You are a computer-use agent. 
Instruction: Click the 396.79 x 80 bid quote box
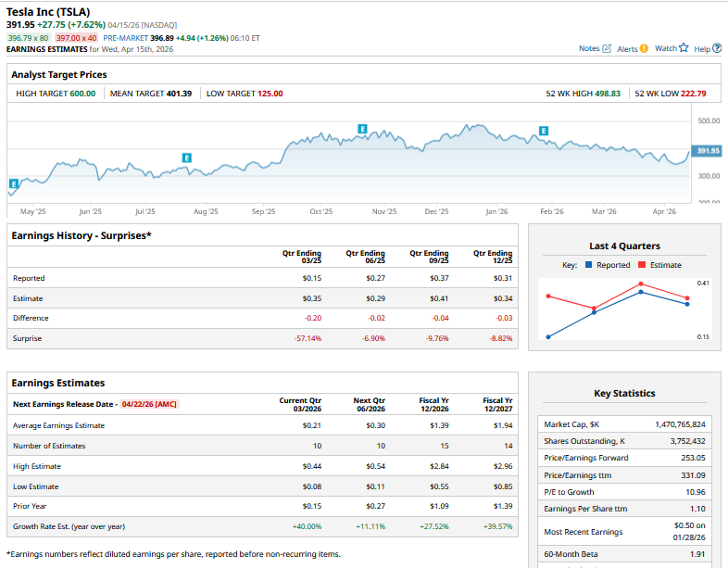click(27, 38)
